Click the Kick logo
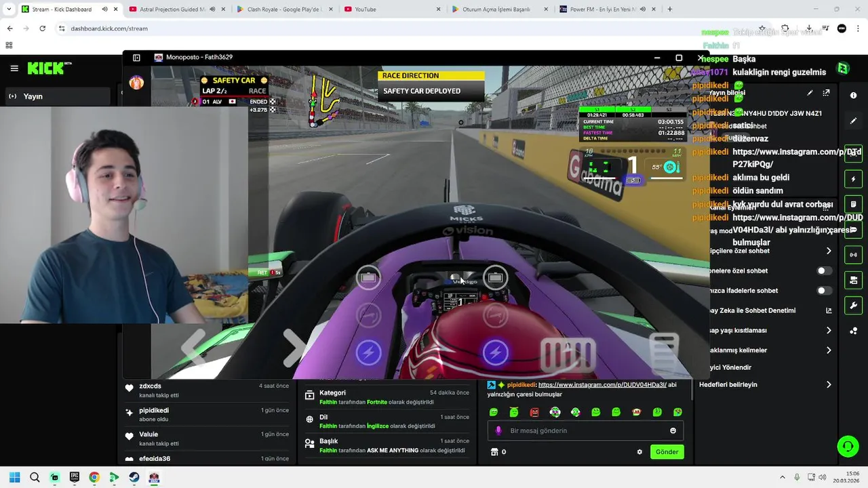Screen dimensions: 868x488 49,68
